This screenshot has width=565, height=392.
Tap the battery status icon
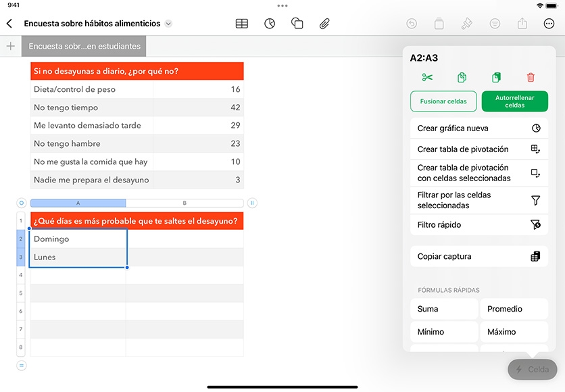pyautogui.click(x=552, y=5)
